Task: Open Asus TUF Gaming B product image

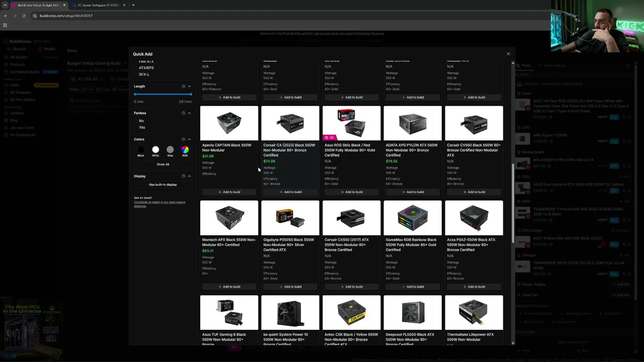Action: [x=229, y=313]
